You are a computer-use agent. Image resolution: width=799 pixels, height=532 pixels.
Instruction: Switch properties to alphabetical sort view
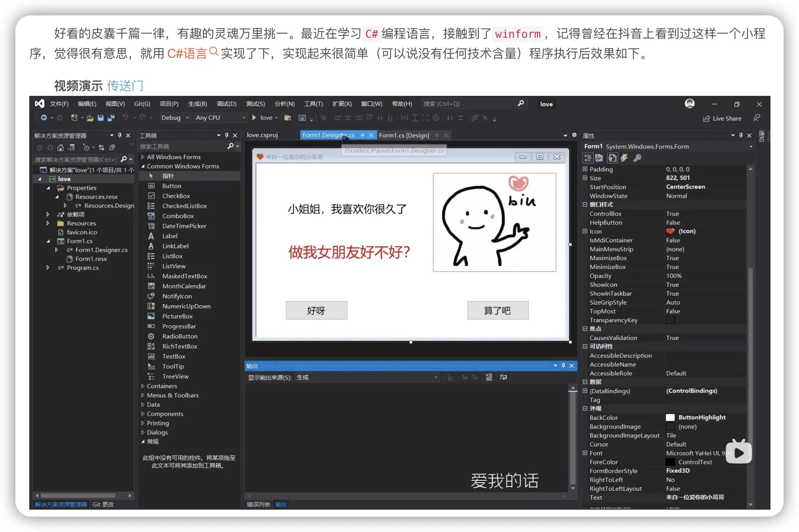(x=599, y=158)
